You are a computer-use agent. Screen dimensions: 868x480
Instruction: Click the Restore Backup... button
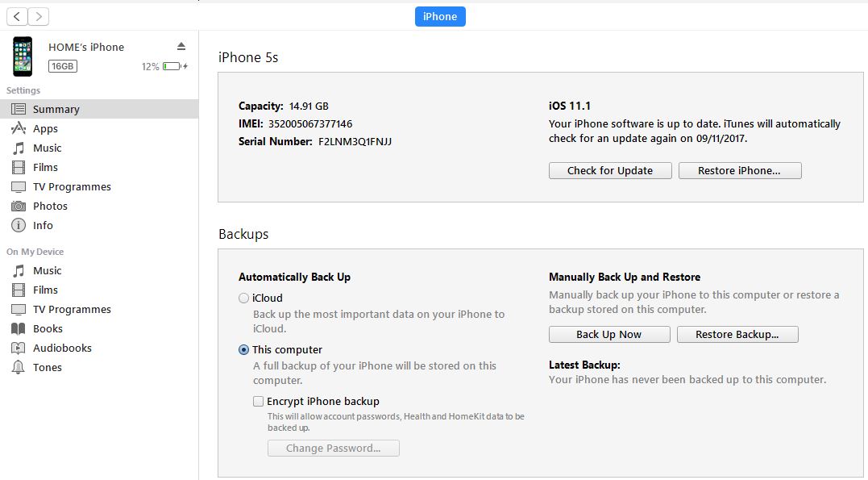tap(737, 334)
